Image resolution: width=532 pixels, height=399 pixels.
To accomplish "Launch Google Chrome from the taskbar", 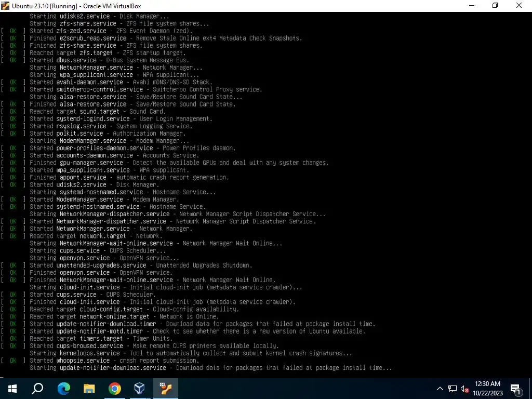I will click(x=115, y=389).
